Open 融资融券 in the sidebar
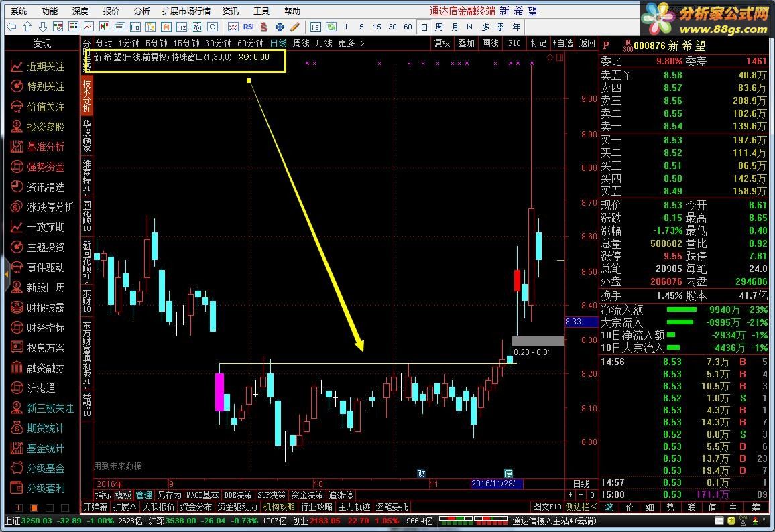Screen dimensions: 775x532 [x=39, y=368]
